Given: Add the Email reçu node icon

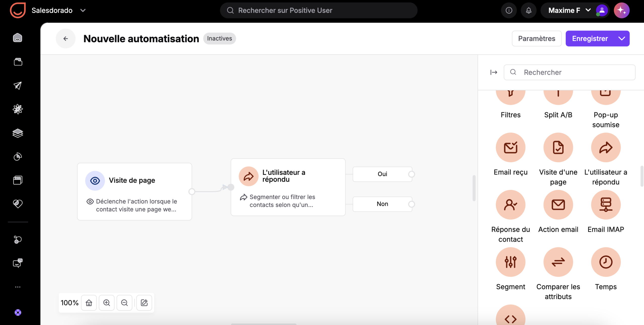Looking at the screenshot, I should (x=510, y=147).
